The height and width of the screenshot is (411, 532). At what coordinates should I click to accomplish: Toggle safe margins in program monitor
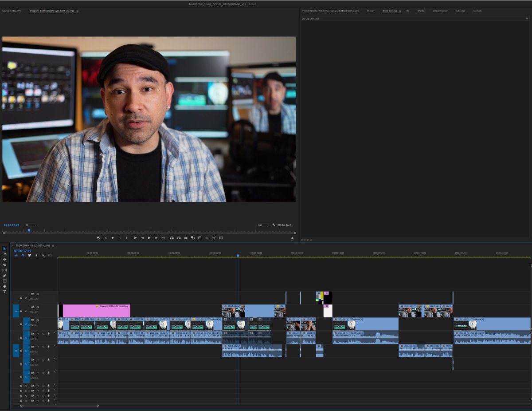221,238
